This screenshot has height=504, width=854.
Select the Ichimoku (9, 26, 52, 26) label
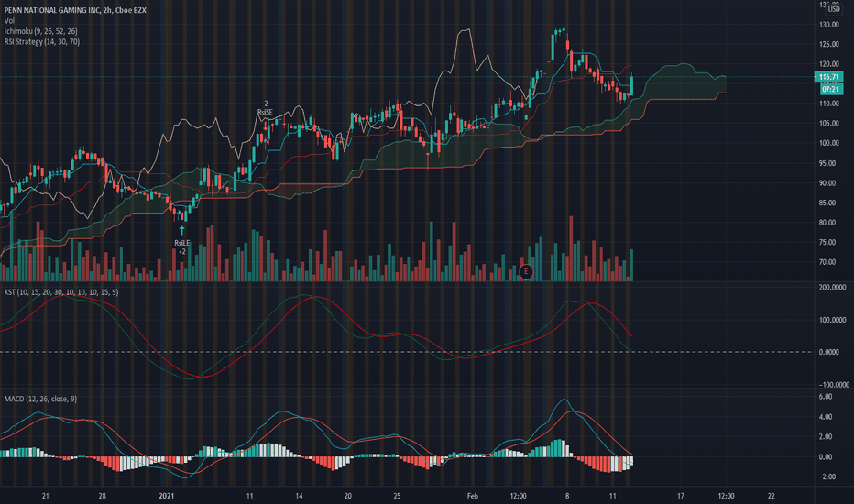pyautogui.click(x=41, y=31)
